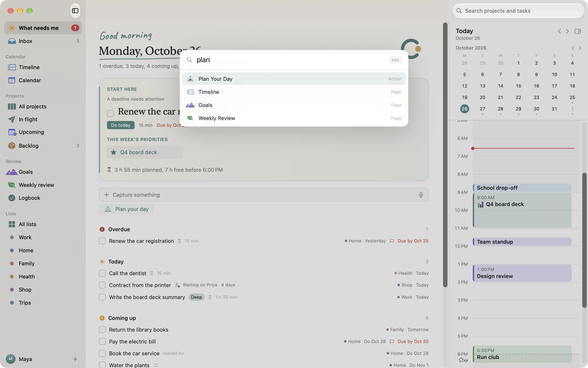
Task: Click the microphone in Capture something
Action: [421, 195]
